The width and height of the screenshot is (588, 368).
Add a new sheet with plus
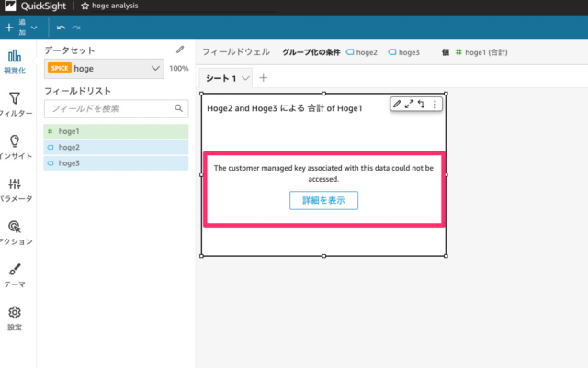click(264, 78)
